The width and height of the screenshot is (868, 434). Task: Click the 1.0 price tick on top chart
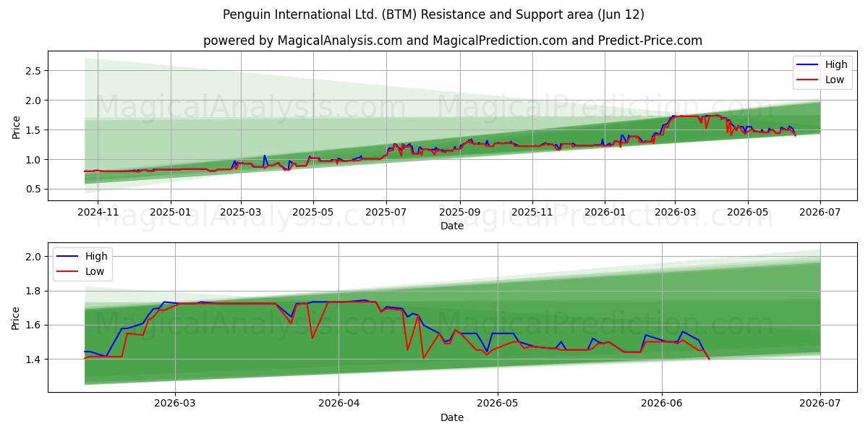[x=33, y=160]
